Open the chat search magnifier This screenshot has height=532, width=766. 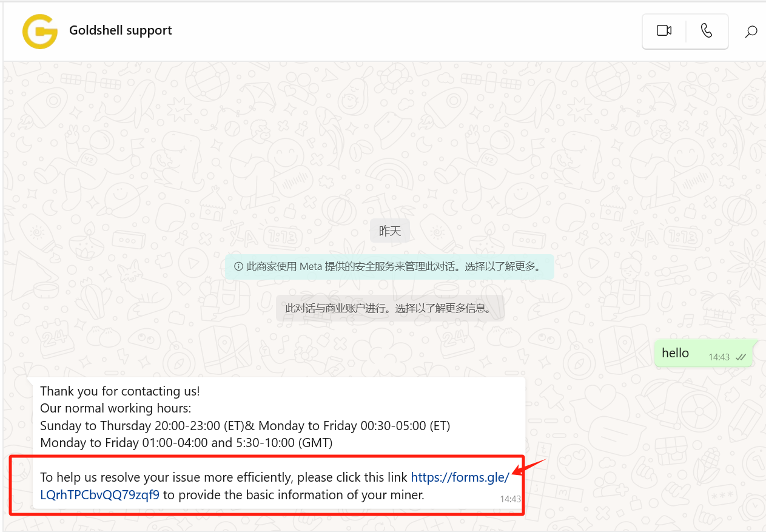pos(751,32)
